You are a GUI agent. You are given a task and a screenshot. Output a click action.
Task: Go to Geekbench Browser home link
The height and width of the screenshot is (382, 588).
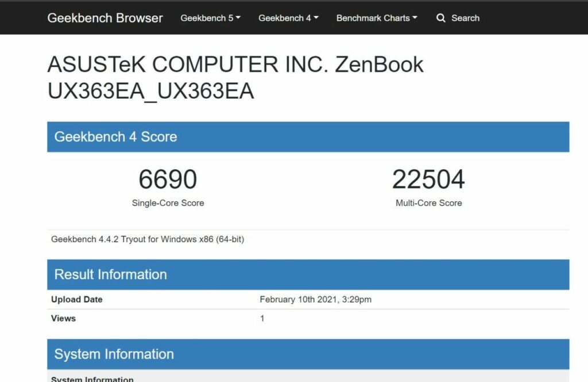[x=105, y=18]
